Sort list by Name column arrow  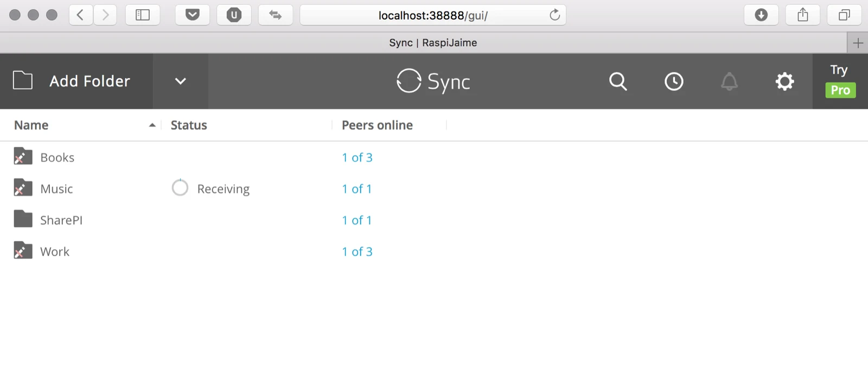tap(152, 125)
